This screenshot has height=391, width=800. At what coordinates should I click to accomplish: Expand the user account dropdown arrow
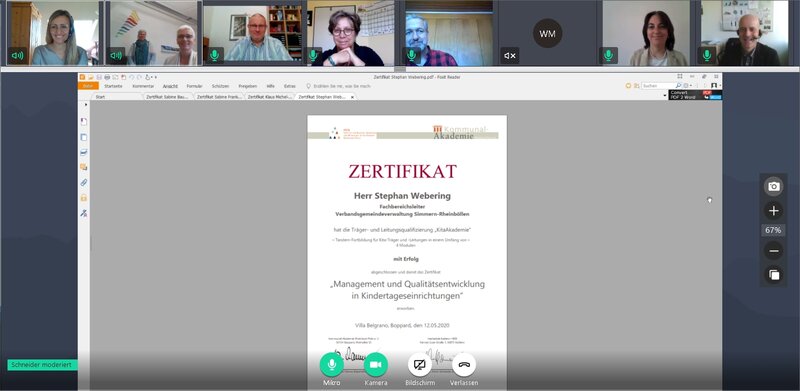[x=719, y=86]
